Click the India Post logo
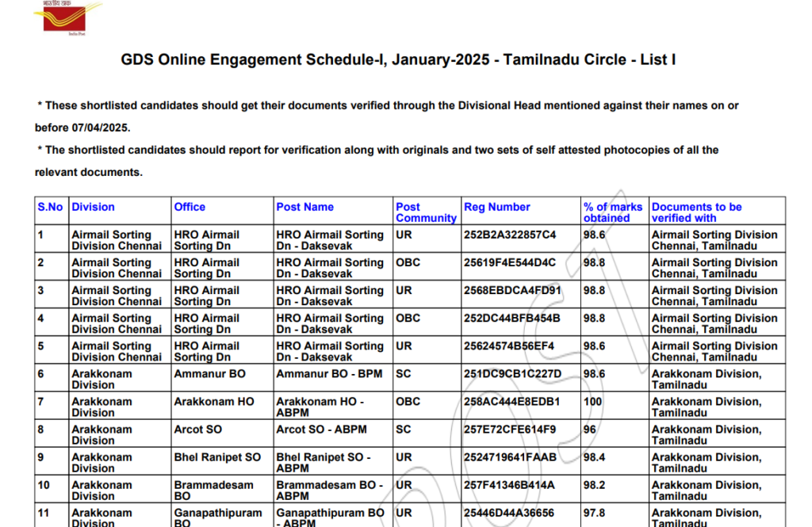Viewport: 812px width, 527px height. click(68, 18)
